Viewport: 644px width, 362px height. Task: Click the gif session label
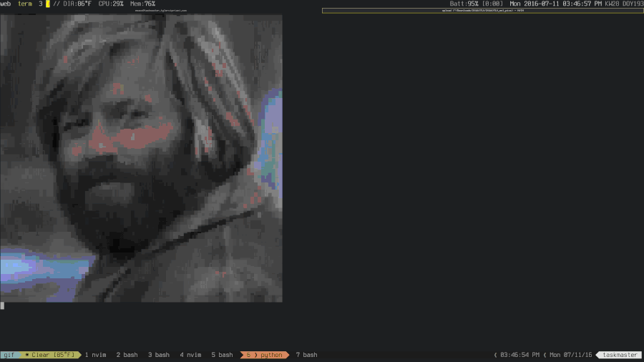[9, 355]
